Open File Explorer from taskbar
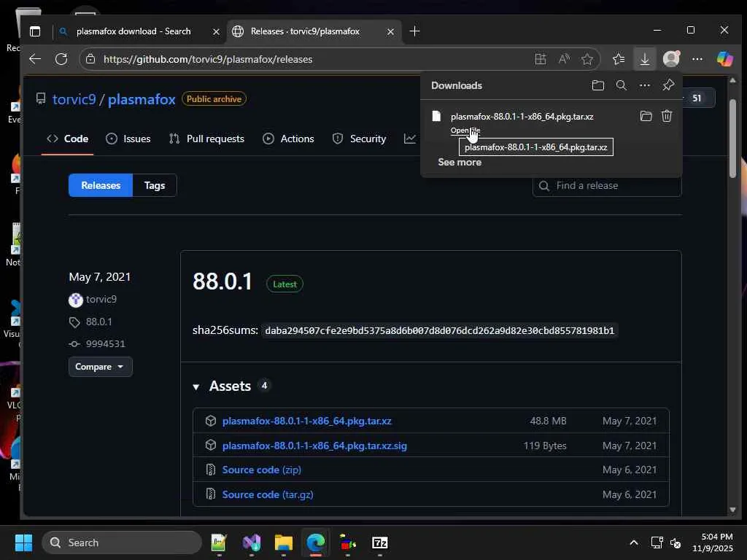 284,542
